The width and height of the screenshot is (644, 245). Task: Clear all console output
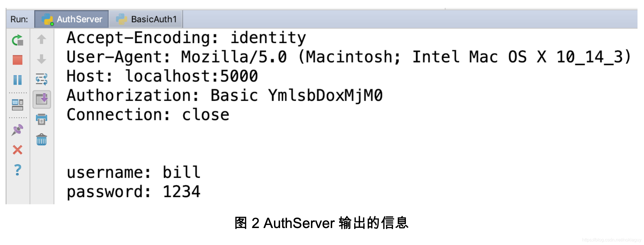[42, 139]
